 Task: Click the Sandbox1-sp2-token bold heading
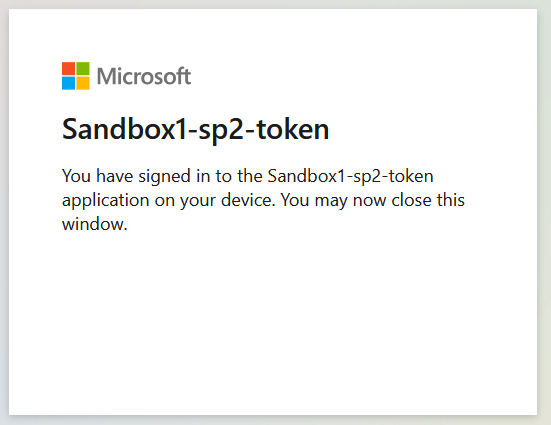[x=195, y=130]
